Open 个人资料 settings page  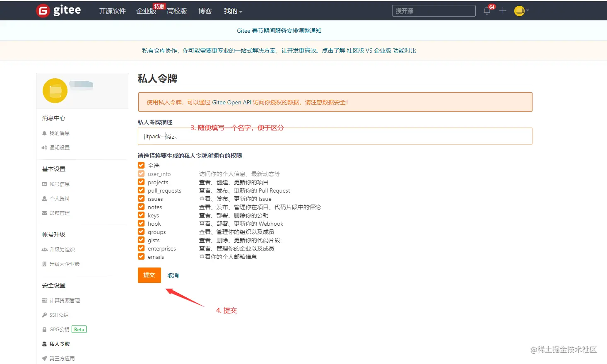click(x=60, y=199)
